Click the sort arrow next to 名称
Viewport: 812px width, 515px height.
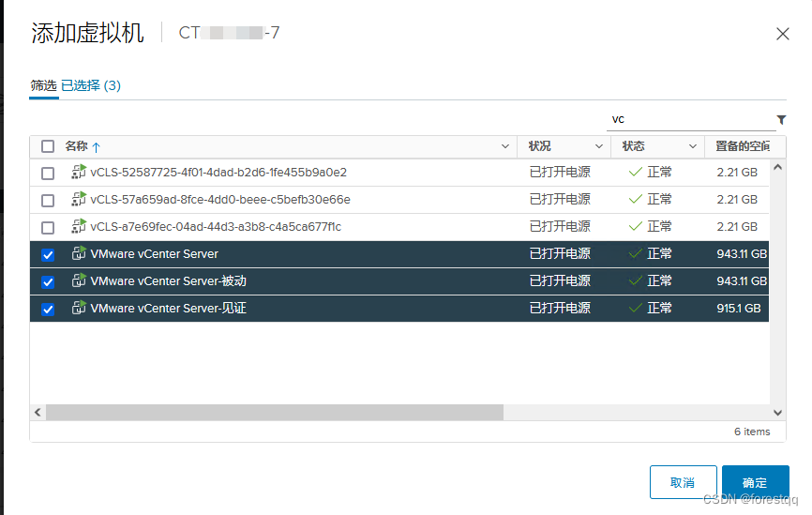(x=96, y=147)
